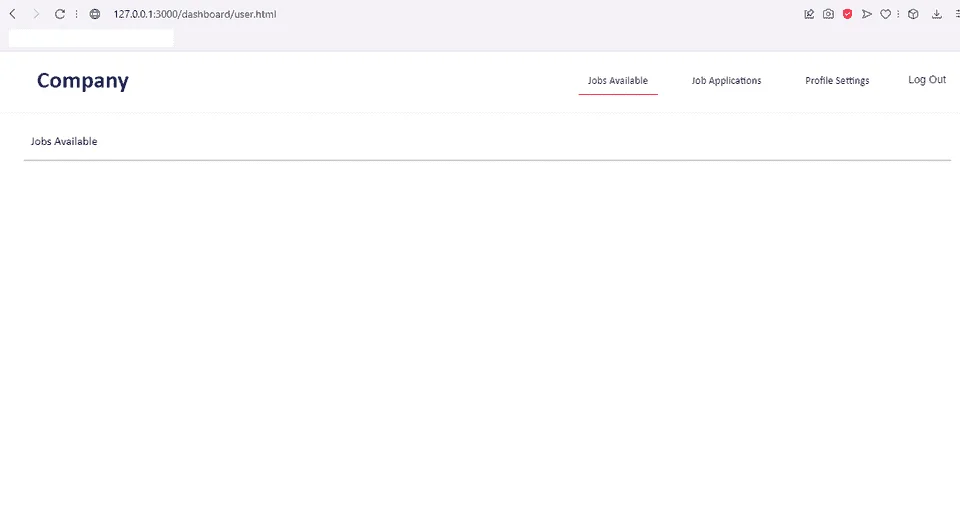Open downloads with the download arrow icon
This screenshot has height=512, width=960.
pyautogui.click(x=937, y=14)
